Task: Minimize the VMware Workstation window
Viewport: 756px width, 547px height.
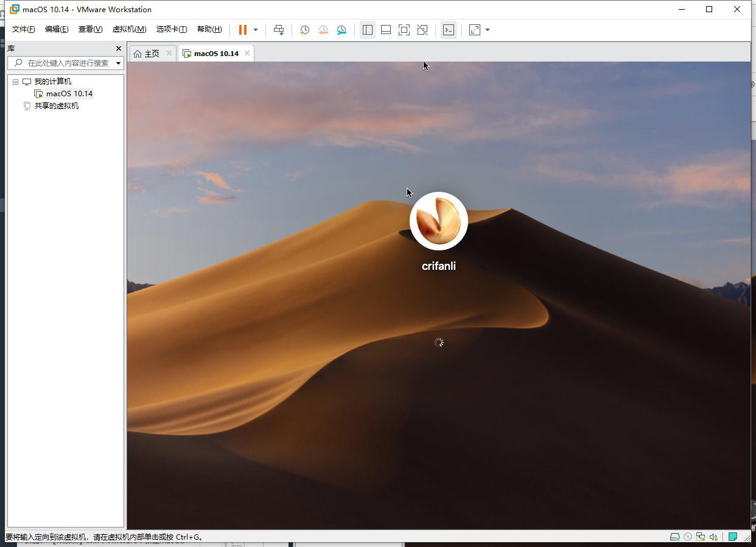Action: pos(682,9)
